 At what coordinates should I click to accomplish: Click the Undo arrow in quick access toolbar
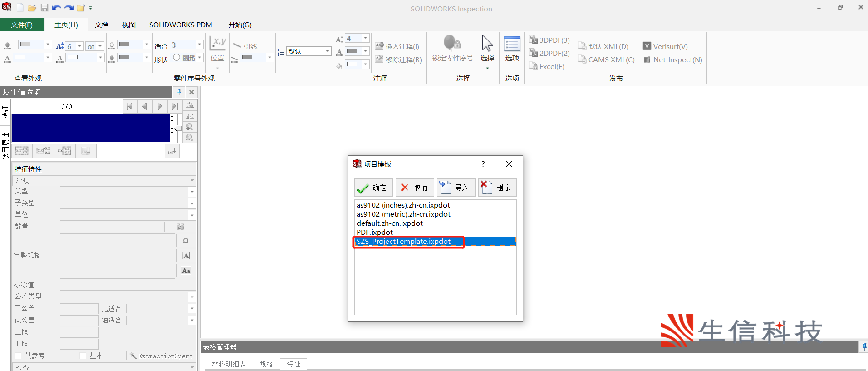(x=56, y=8)
